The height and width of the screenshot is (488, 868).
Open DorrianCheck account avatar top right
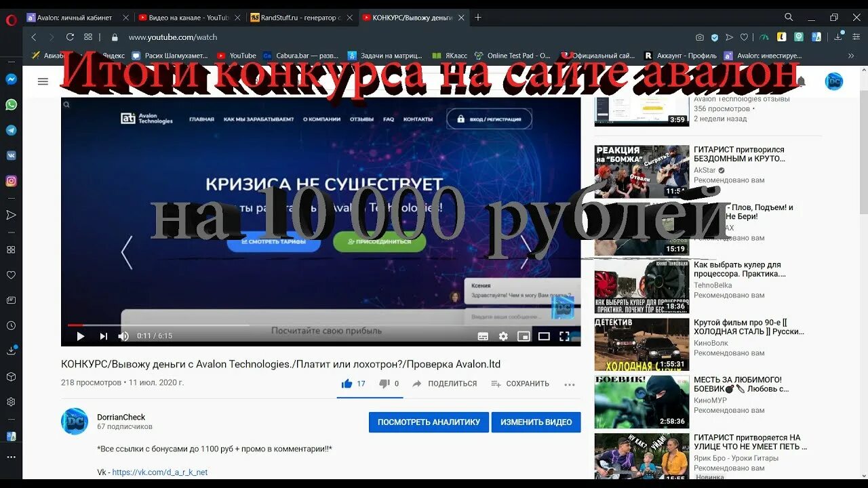pos(833,81)
